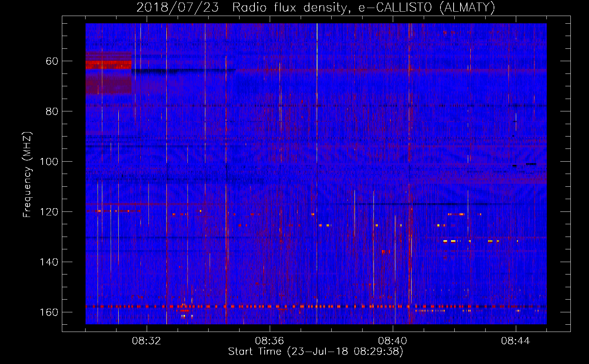Image resolution: width=589 pixels, height=364 pixels.
Task: Click the 08:36 time tick label
Action: pos(269,341)
